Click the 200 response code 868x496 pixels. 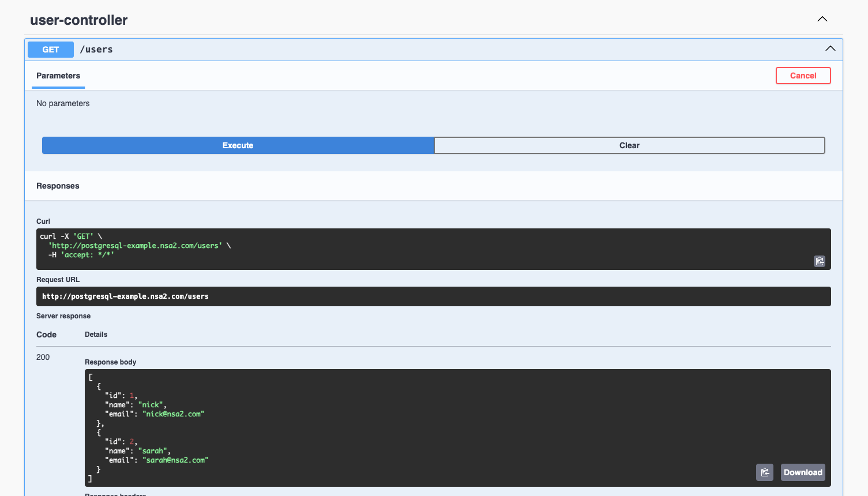43,357
